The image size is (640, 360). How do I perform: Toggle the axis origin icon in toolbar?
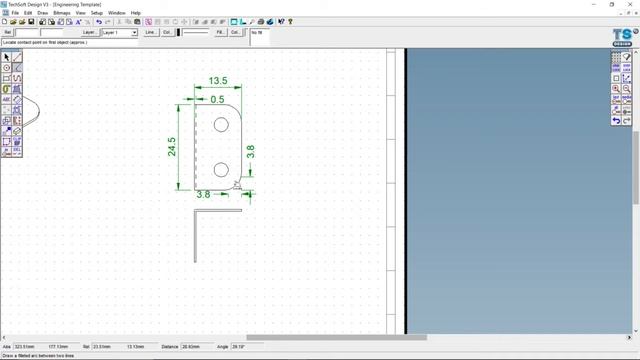[243, 22]
